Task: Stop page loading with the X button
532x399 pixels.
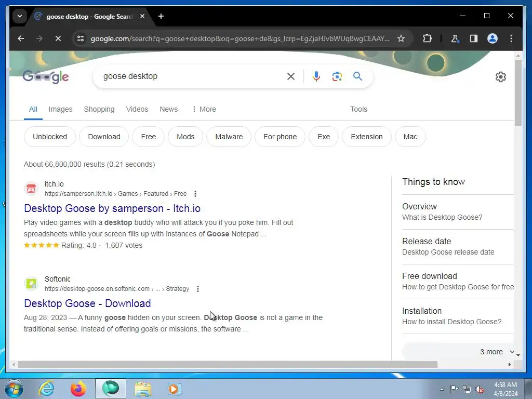Action: coord(58,38)
